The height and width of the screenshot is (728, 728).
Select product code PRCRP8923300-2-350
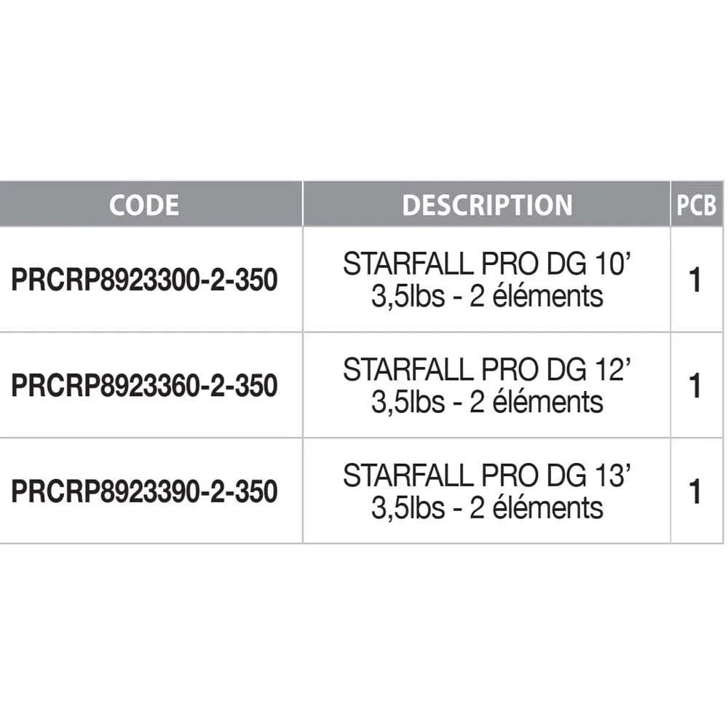click(144, 280)
